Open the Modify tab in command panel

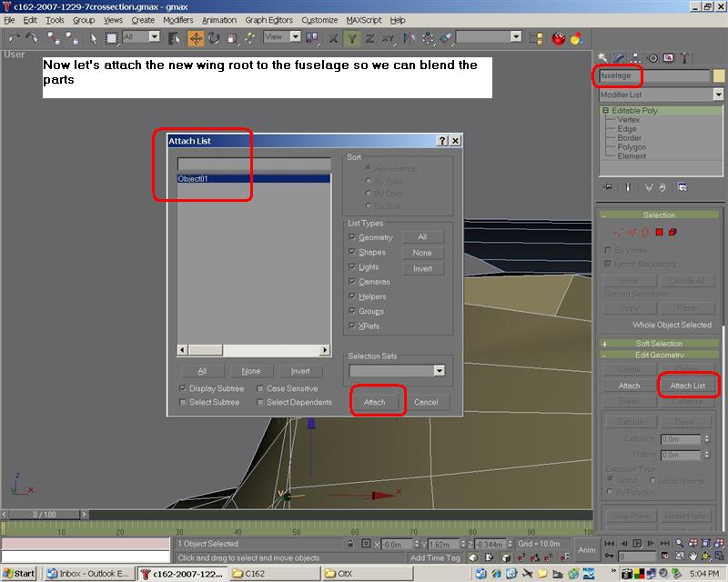[620, 57]
